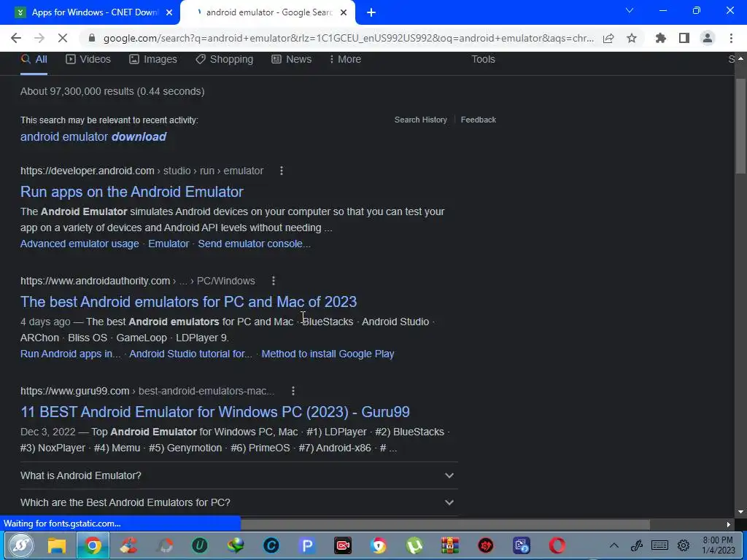Open the Chrome profile avatar
The height and width of the screenshot is (560, 747).
point(708,38)
